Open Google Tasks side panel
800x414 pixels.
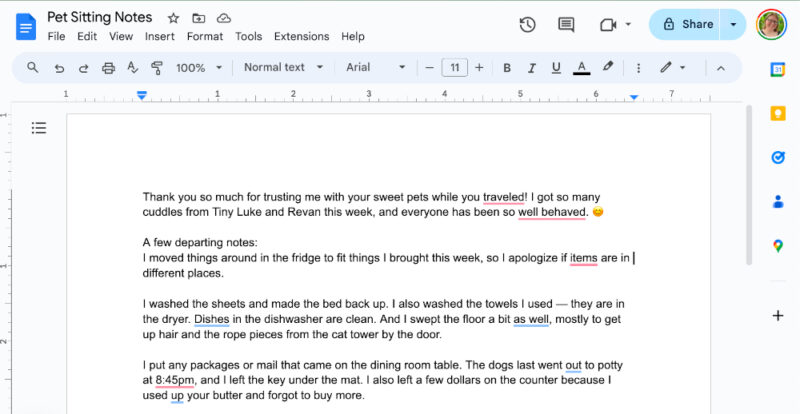tap(778, 157)
